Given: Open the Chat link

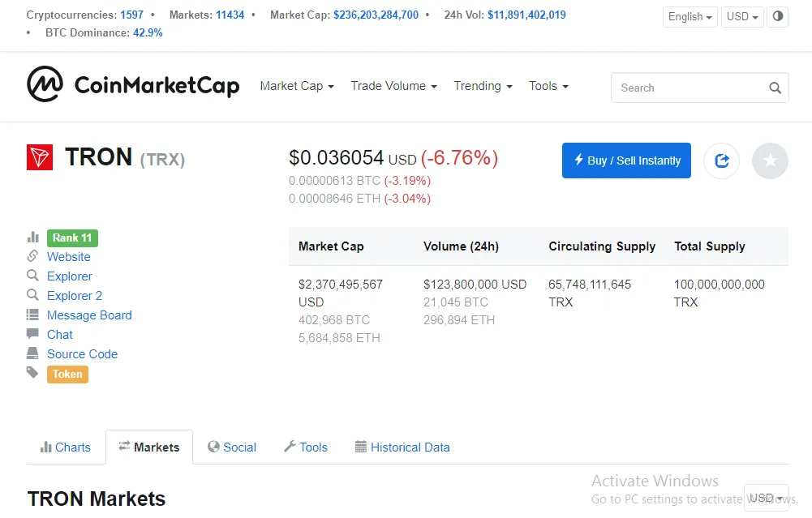Looking at the screenshot, I should click(x=59, y=335).
